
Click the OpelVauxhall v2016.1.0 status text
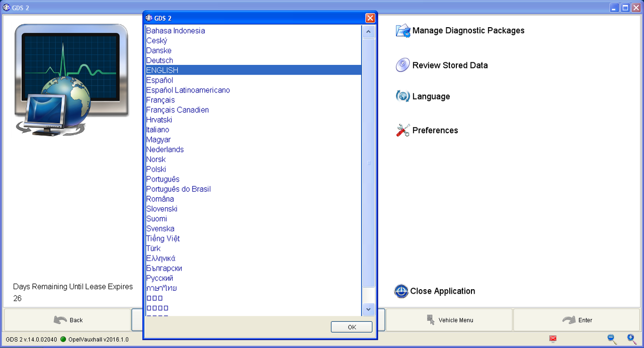point(98,339)
